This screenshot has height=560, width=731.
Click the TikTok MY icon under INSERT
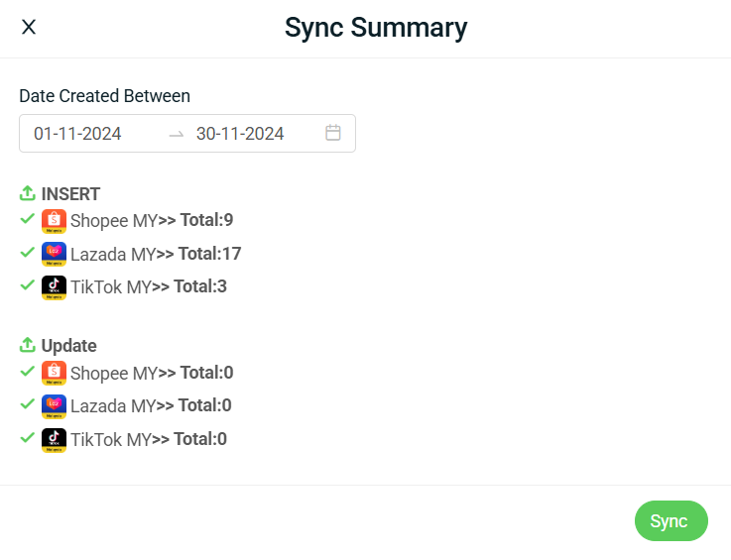click(x=54, y=287)
